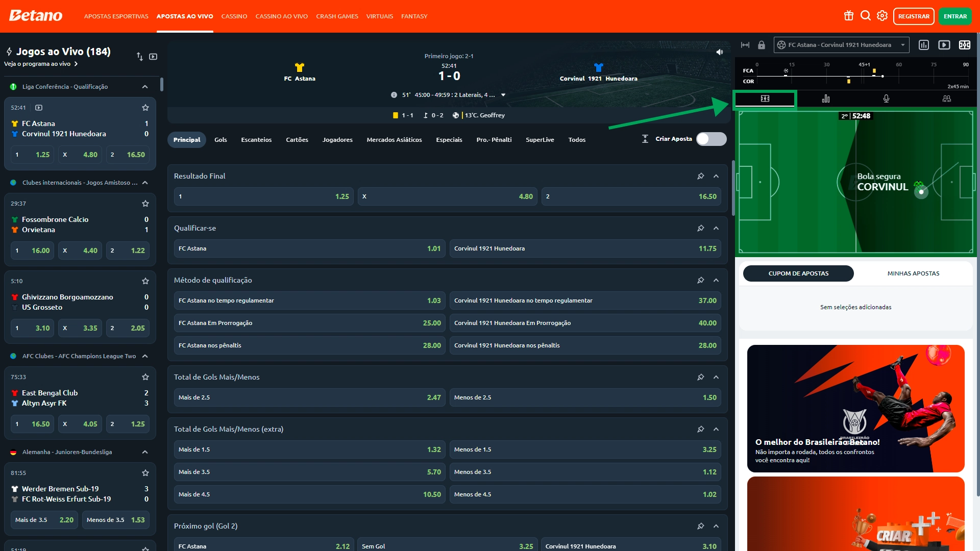Switch to the bar chart stats tab
The image size is (980, 551).
point(826,98)
